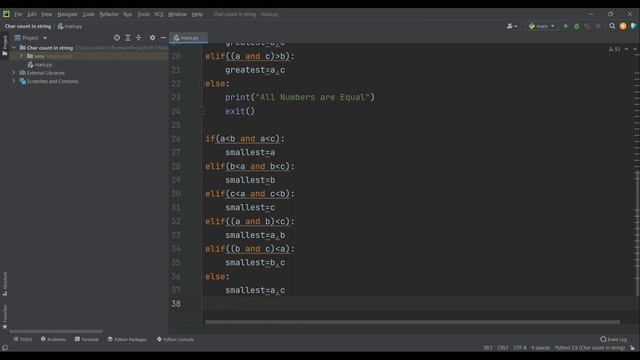Click main.py breadcrumb in navigation bar
640x360 pixels.
(x=70, y=26)
